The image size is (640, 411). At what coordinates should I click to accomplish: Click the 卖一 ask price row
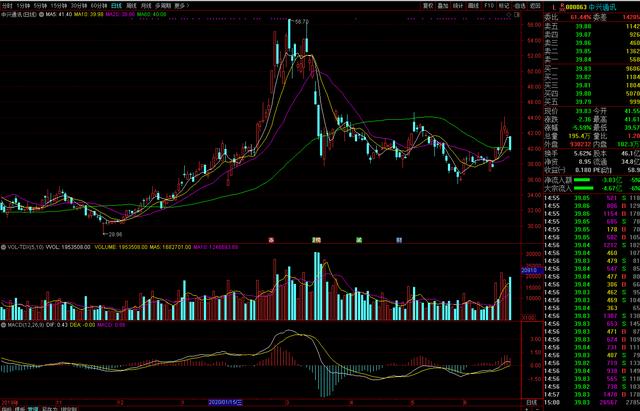click(592, 60)
